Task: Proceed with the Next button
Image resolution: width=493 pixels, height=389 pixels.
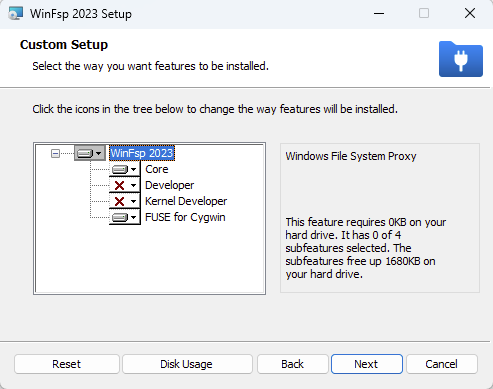Action: coord(367,364)
